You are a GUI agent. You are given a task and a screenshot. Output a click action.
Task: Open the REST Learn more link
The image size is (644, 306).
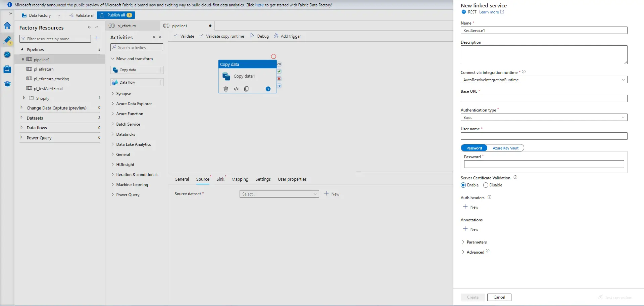coord(491,12)
